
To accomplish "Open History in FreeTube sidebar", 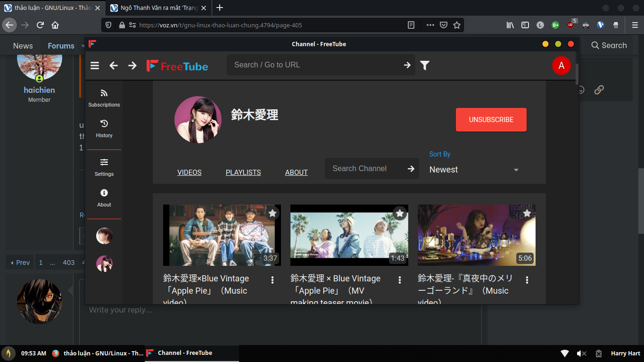I will coord(104,129).
